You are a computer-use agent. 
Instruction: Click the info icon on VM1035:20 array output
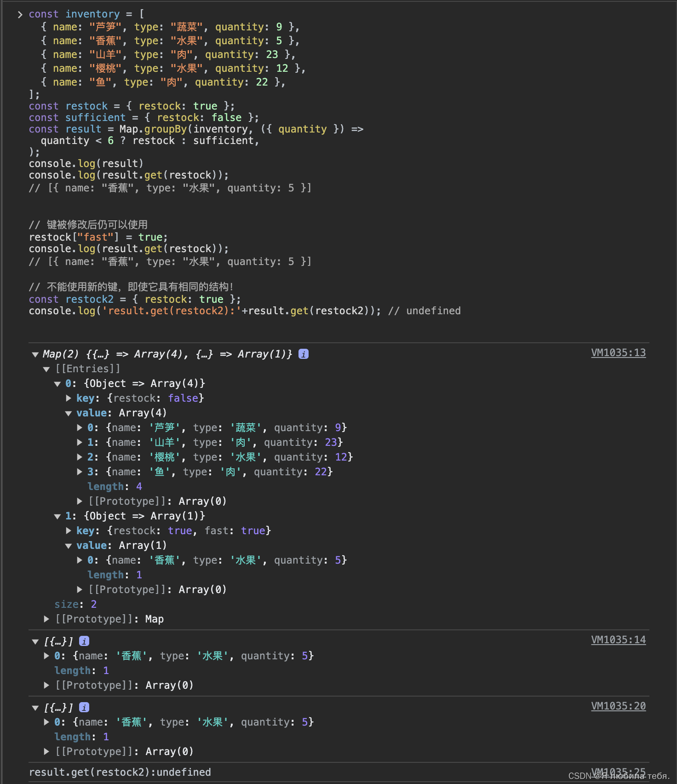coord(84,707)
